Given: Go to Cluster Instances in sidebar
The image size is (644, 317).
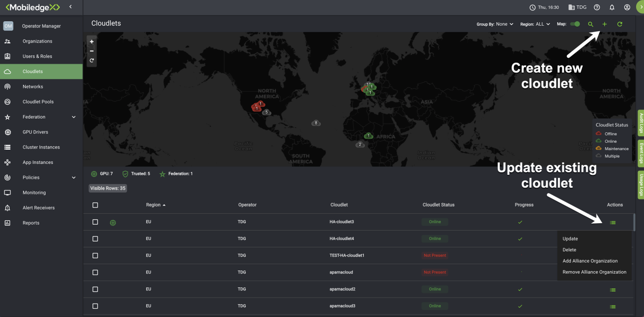Looking at the screenshot, I should click(41, 147).
